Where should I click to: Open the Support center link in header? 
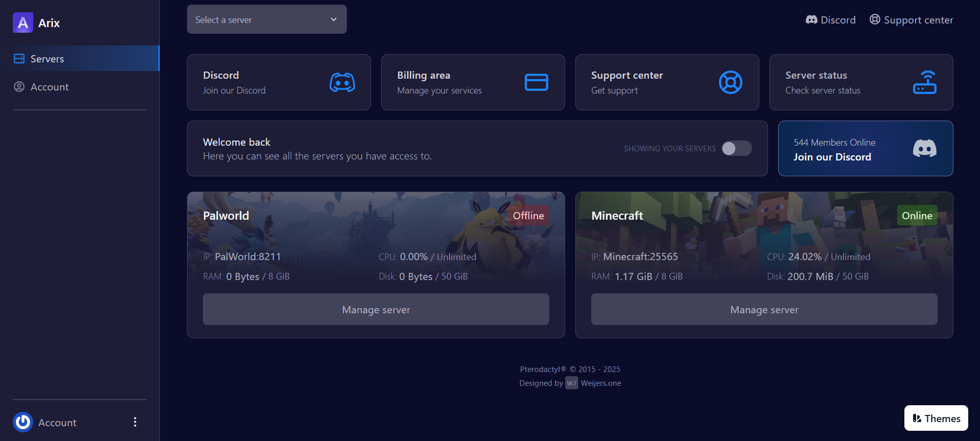coord(911,20)
